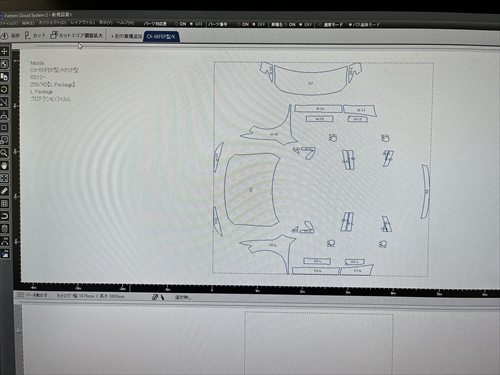500x375 pixels.
Task: Click the hood pattern piece on canvas
Action: (252, 189)
